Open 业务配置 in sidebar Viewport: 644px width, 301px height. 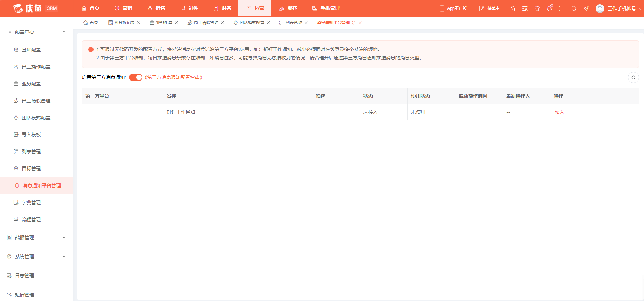point(36,84)
